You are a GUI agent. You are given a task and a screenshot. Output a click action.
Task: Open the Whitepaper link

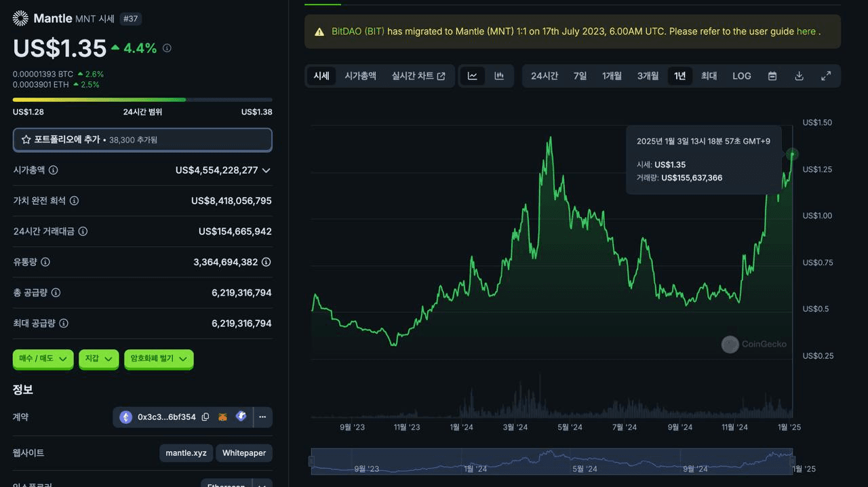(x=244, y=453)
